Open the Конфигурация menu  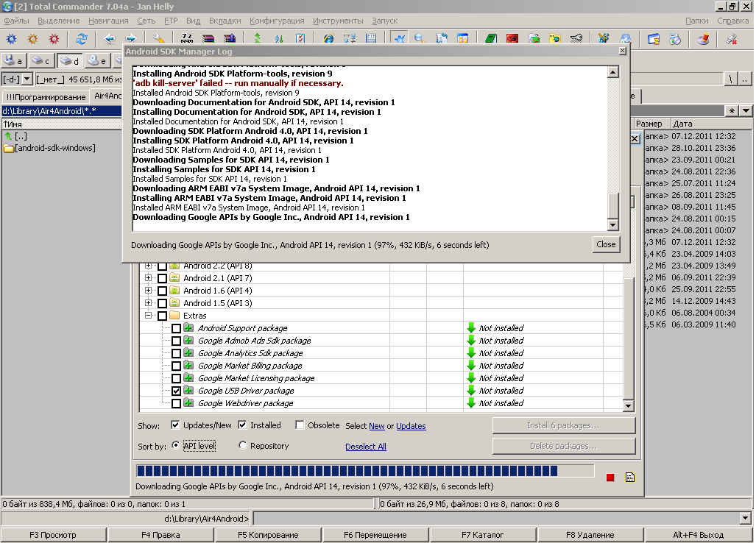click(277, 21)
